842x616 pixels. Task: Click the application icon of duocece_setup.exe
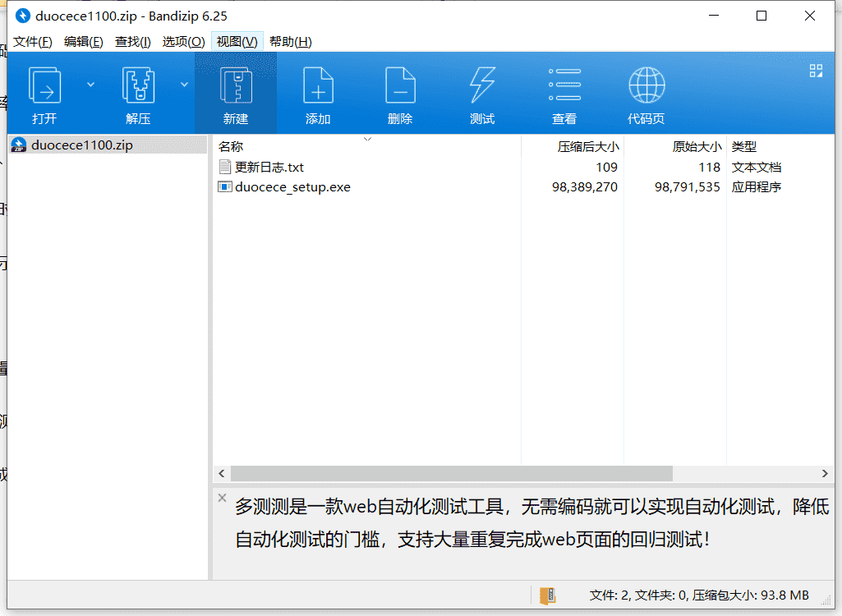[x=225, y=187]
